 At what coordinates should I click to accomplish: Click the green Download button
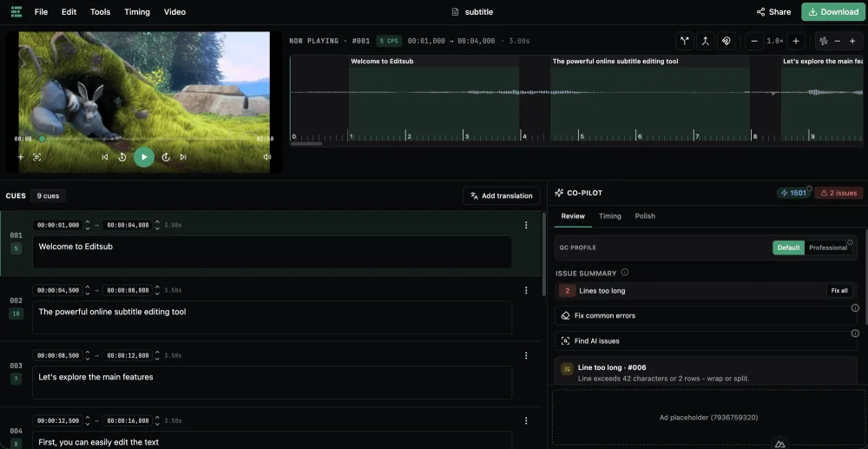click(833, 11)
